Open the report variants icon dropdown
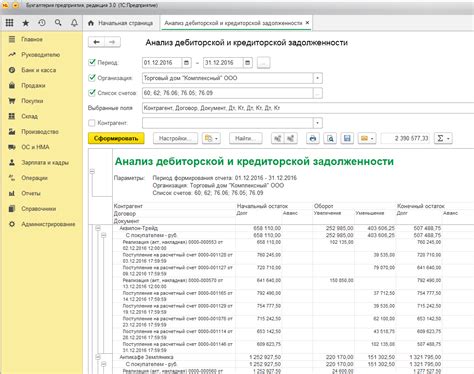The image size is (474, 374). click(211, 138)
